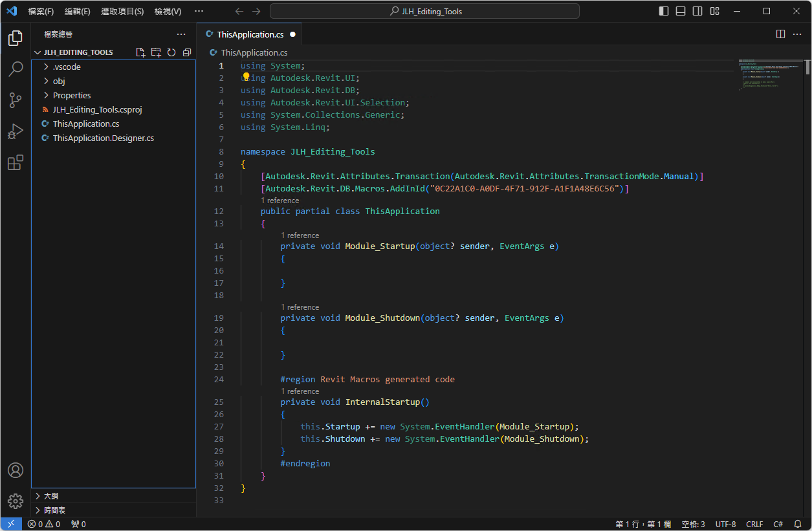Click the JLH_Editing_Tools search box

point(424,12)
